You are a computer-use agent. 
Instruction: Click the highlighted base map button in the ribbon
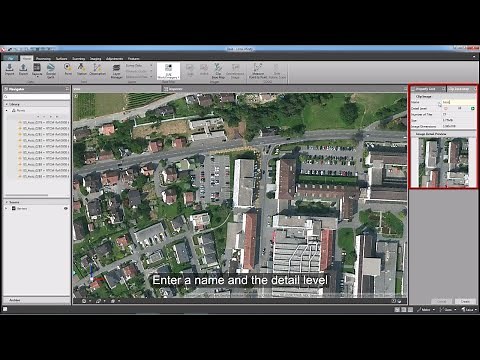pyautogui.click(x=168, y=71)
